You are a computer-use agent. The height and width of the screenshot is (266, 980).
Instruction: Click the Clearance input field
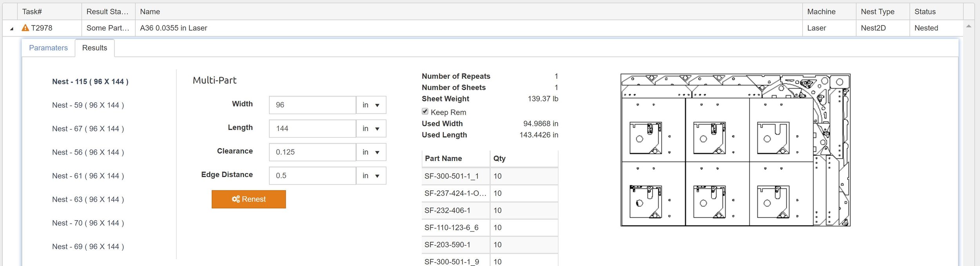[312, 152]
